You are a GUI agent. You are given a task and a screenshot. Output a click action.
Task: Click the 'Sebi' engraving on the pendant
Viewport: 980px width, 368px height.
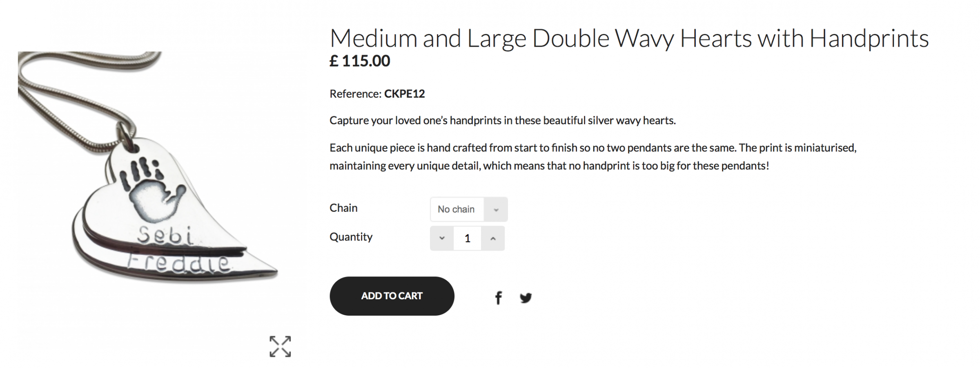165,236
